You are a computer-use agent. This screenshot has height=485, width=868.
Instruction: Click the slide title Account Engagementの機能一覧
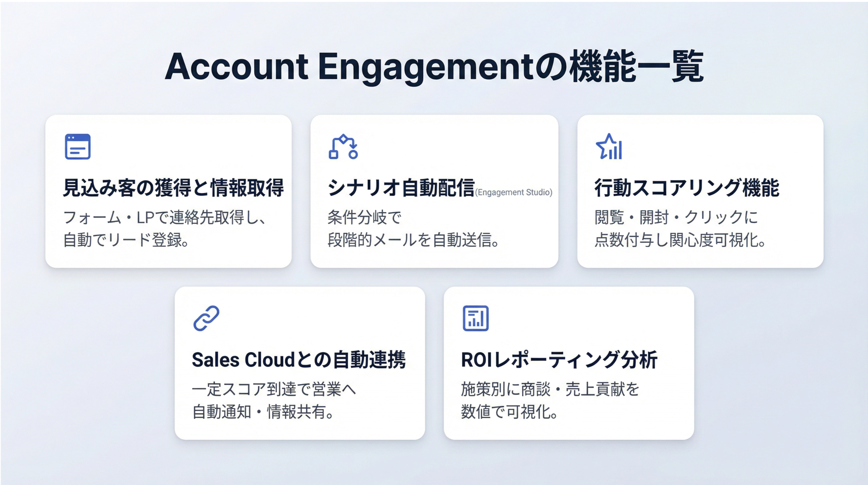[434, 67]
